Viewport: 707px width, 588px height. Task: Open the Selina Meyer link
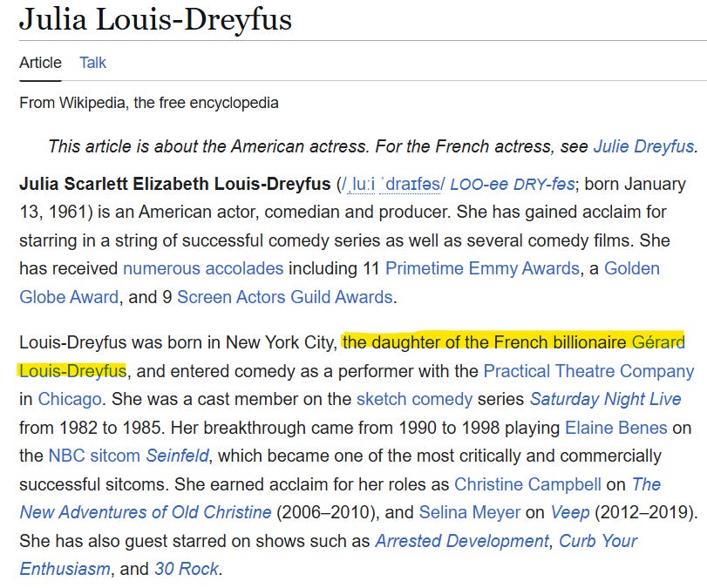click(469, 512)
